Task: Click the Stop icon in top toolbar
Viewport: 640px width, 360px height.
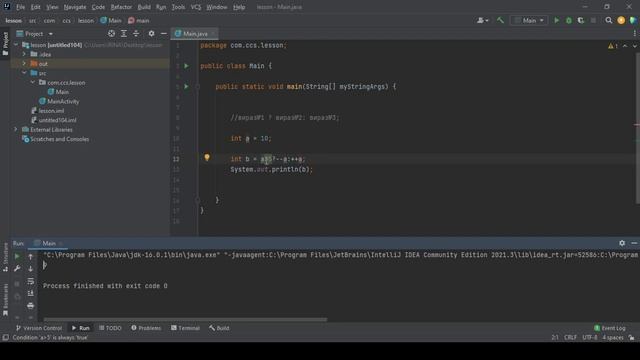Action: coord(593,20)
